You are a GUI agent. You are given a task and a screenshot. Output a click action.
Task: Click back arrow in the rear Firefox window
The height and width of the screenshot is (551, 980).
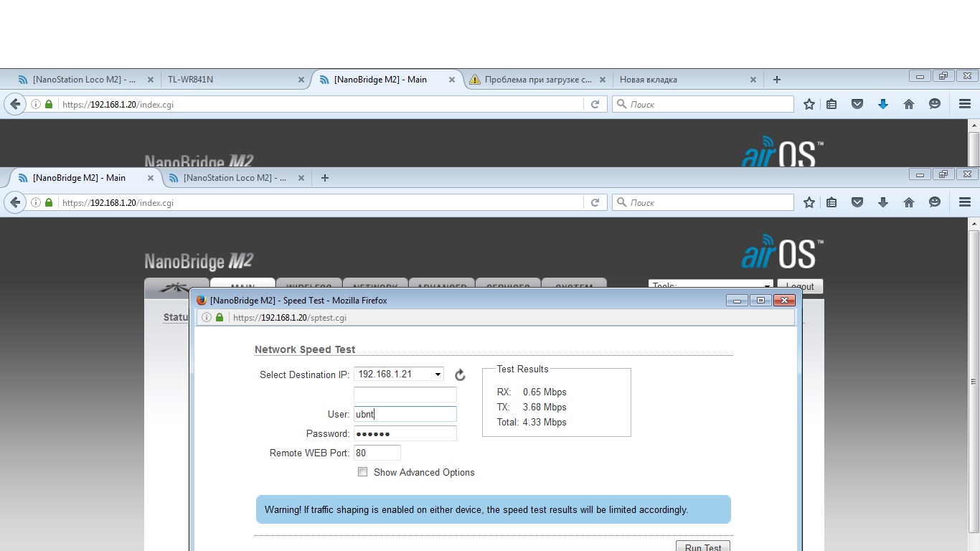tap(15, 104)
